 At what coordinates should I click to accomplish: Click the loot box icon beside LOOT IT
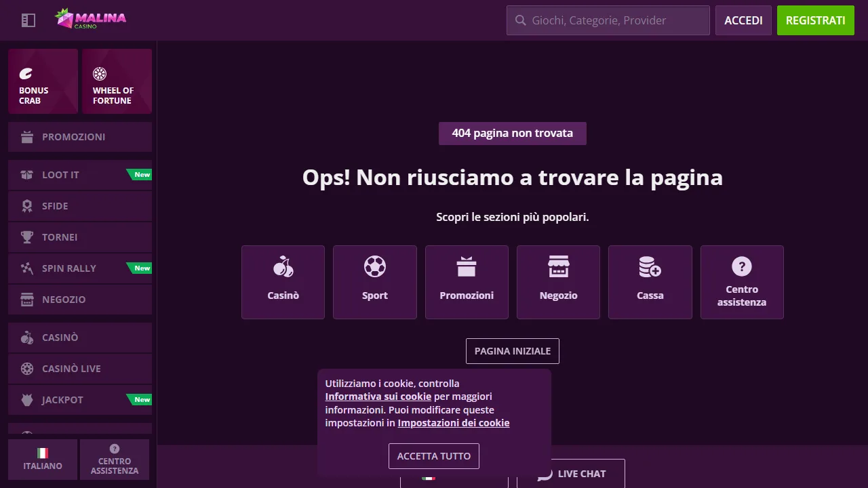tap(27, 175)
